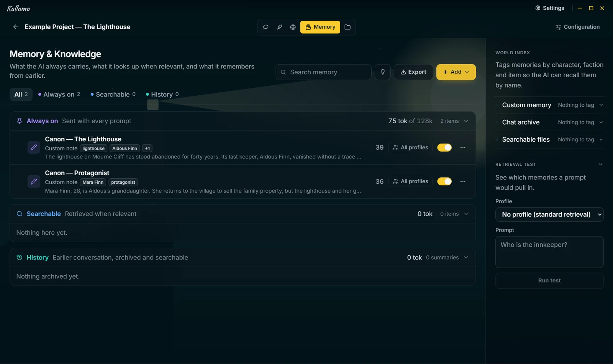613x364 pixels.
Task: Collapse the History section chevron
Action: [466, 258]
